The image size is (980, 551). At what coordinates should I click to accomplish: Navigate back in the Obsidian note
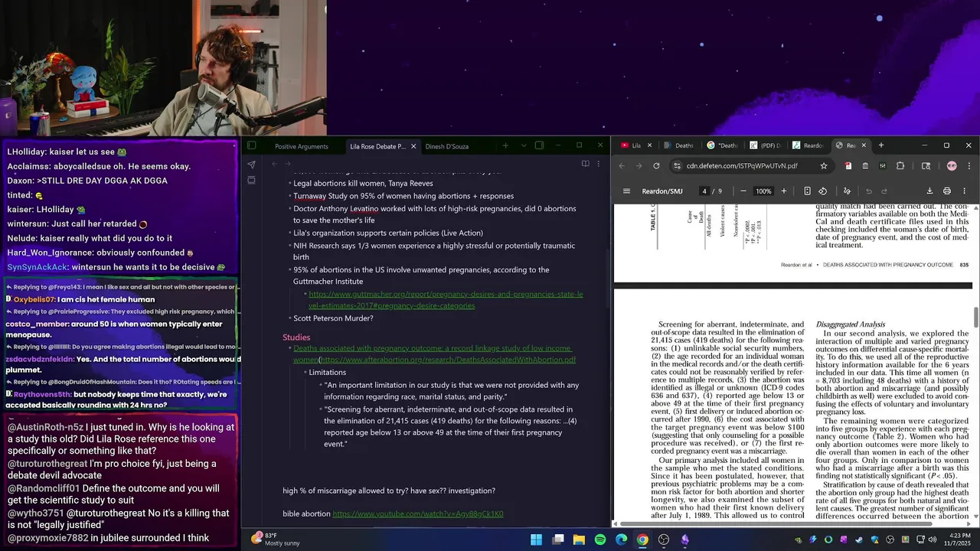(x=274, y=164)
